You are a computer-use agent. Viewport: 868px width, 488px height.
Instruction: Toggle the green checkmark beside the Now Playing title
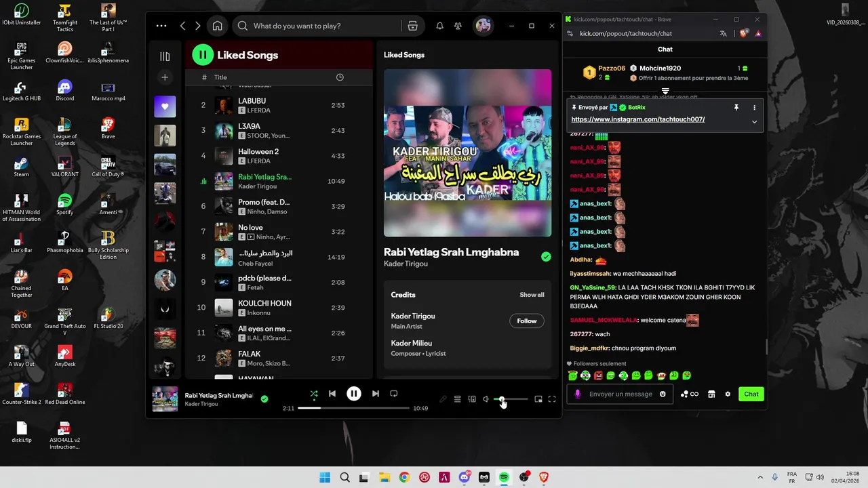tap(546, 257)
